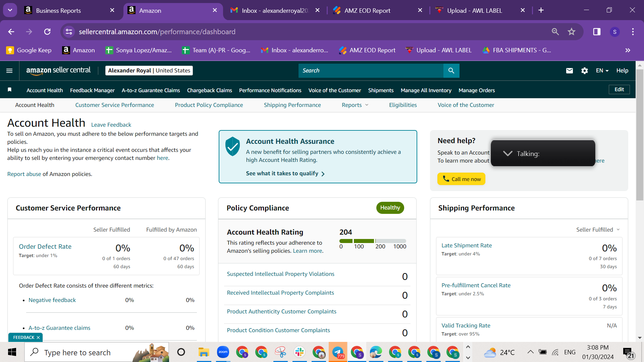Open A-to-z Guarantee Claims in the favorites bar

(151, 90)
